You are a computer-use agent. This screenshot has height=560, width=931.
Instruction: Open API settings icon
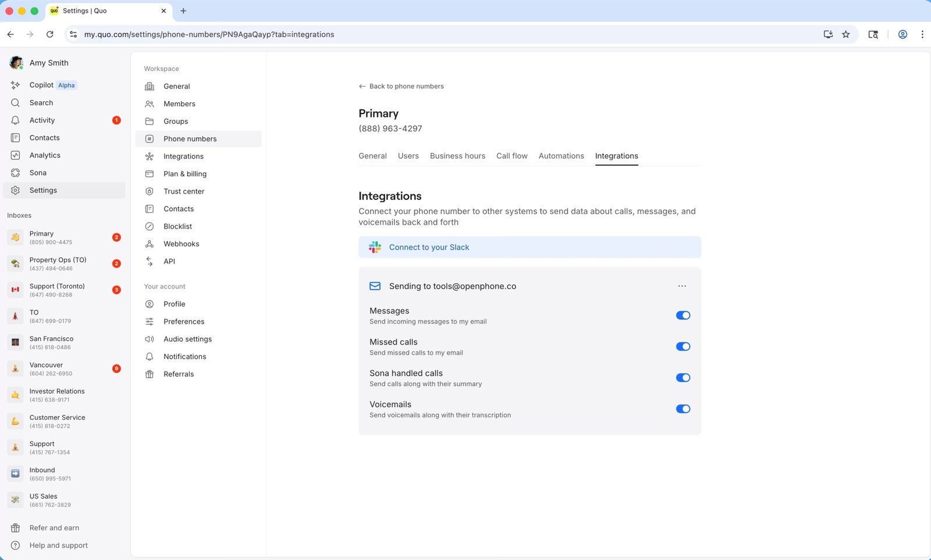tap(150, 261)
